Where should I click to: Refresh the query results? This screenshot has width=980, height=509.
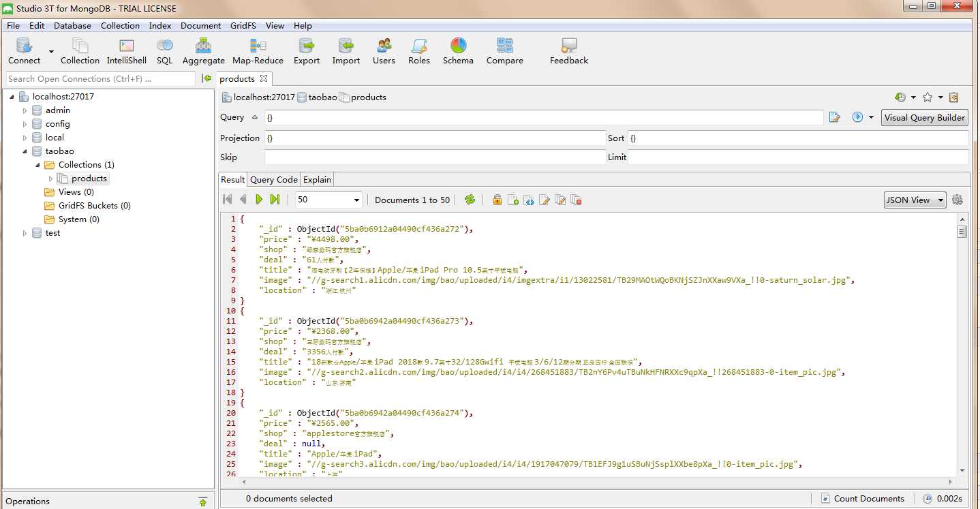[x=470, y=200]
